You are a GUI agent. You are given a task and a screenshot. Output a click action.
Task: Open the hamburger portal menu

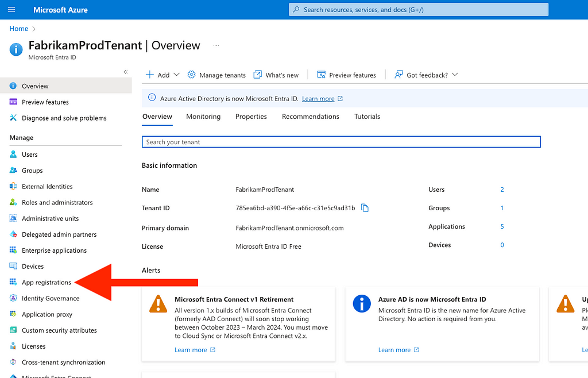(x=11, y=9)
